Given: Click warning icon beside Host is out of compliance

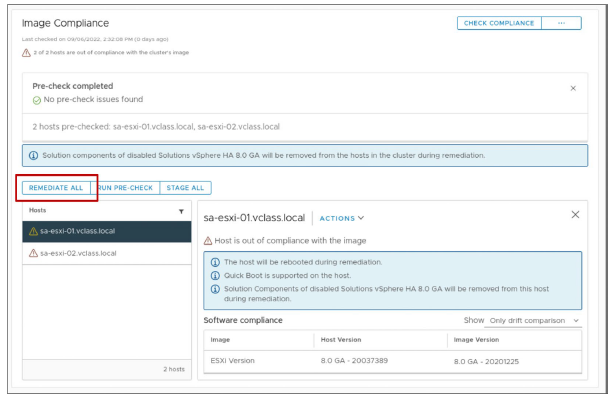Looking at the screenshot, I should pos(208,241).
